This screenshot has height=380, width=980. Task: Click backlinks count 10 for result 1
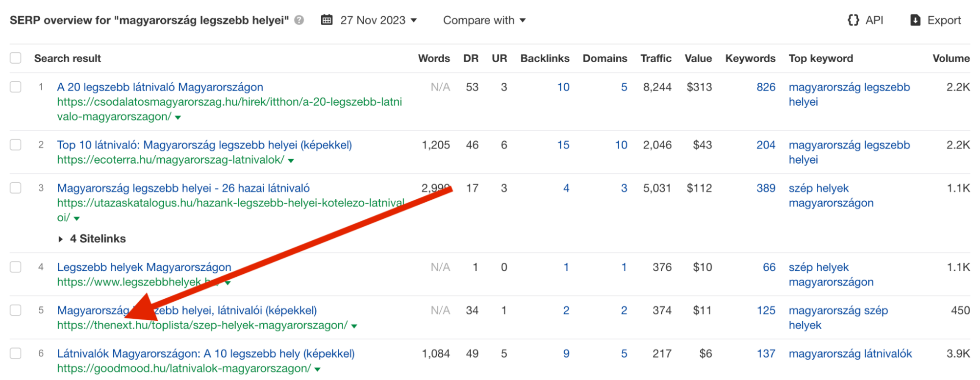tap(563, 87)
